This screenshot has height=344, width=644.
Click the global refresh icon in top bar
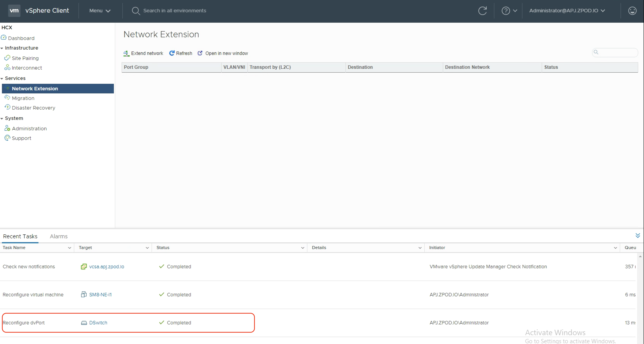[482, 11]
